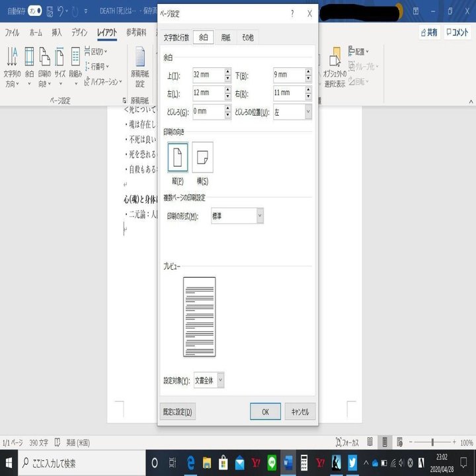Click the 既定に設定 Set as Default button

[178, 412]
